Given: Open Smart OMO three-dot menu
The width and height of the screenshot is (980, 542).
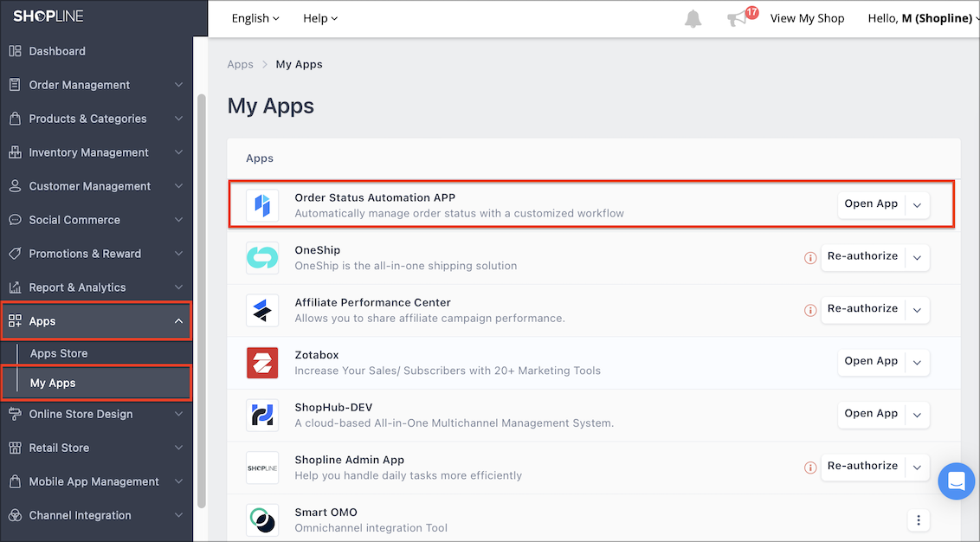Looking at the screenshot, I should click(919, 520).
